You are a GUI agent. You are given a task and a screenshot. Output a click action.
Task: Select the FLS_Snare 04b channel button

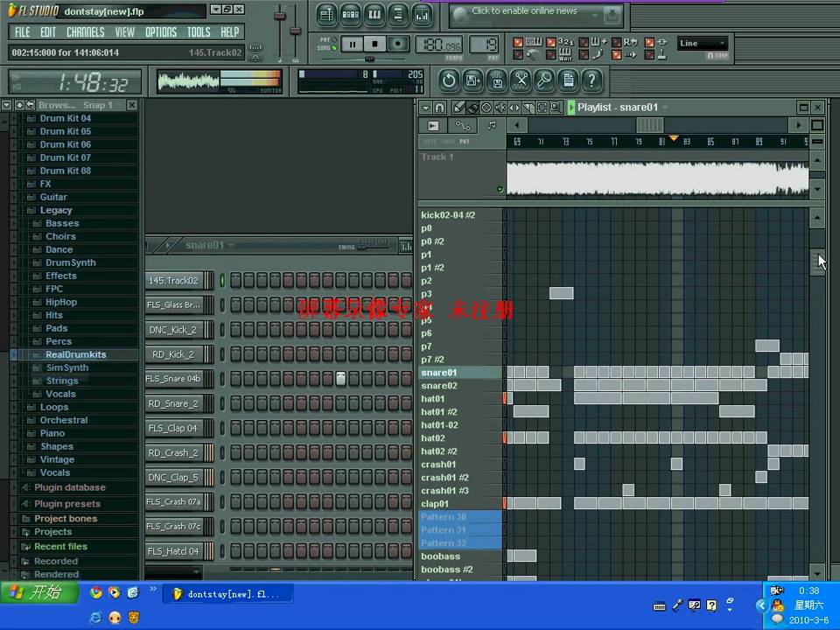click(174, 379)
